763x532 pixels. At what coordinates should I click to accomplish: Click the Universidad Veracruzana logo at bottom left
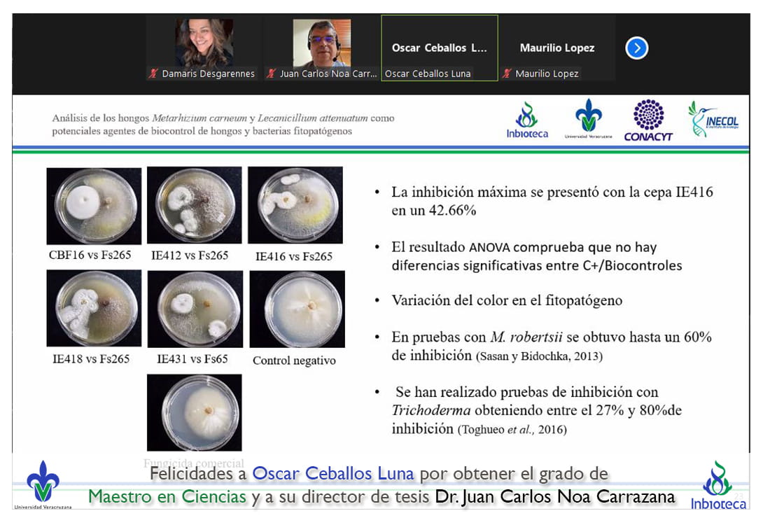[x=43, y=484]
